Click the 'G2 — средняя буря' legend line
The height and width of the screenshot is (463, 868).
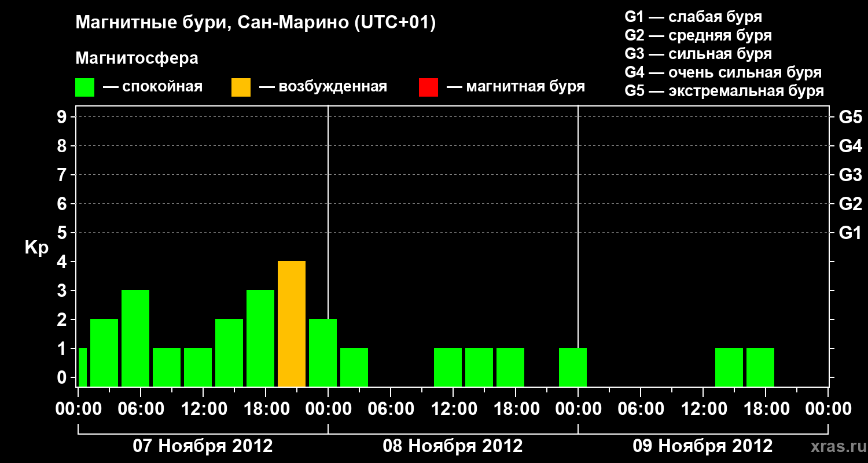pos(698,35)
